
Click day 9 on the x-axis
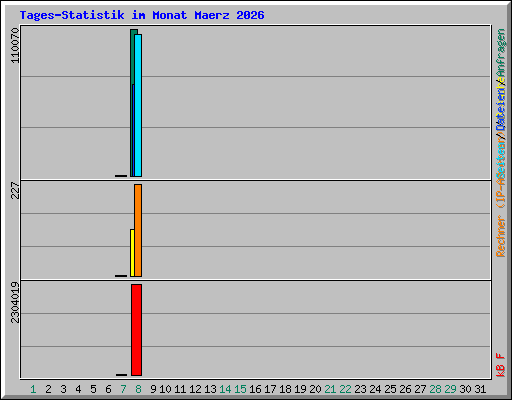(153, 389)
